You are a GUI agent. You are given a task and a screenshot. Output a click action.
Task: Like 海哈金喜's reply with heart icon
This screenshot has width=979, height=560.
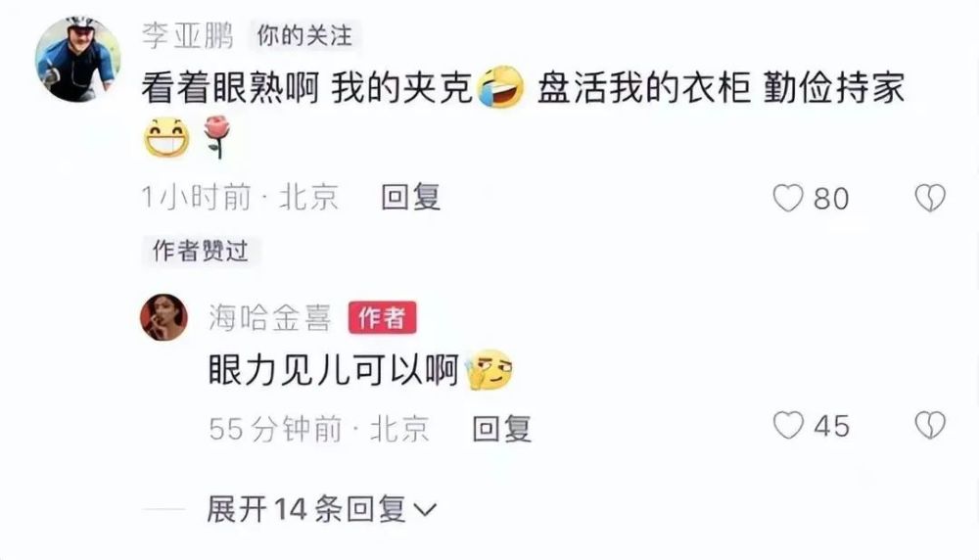coord(788,426)
